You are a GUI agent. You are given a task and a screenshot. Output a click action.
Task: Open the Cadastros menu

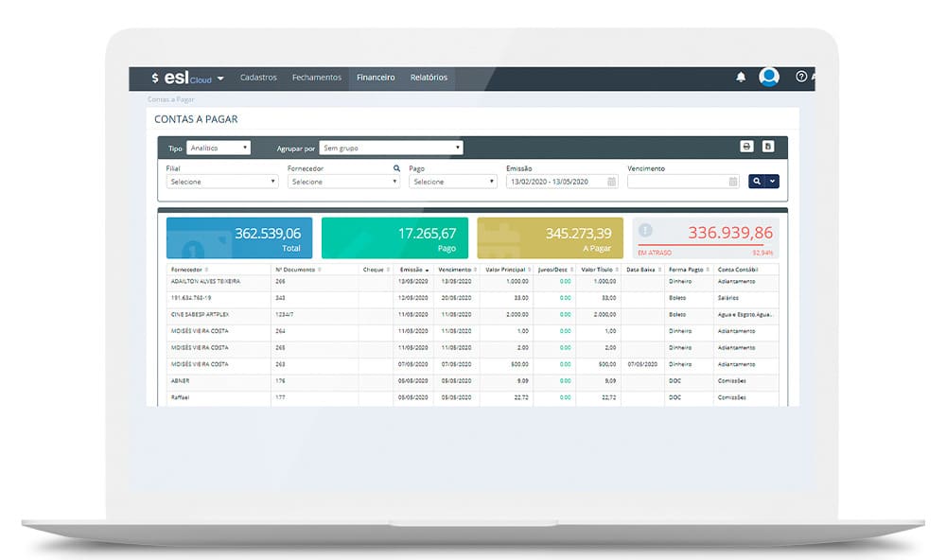258,78
